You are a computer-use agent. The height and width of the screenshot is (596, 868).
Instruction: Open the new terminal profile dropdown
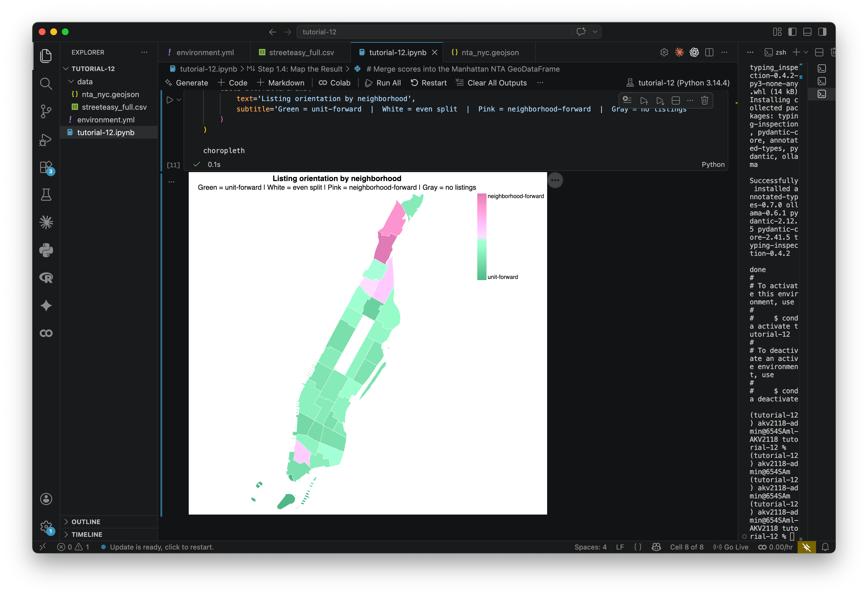tap(806, 52)
